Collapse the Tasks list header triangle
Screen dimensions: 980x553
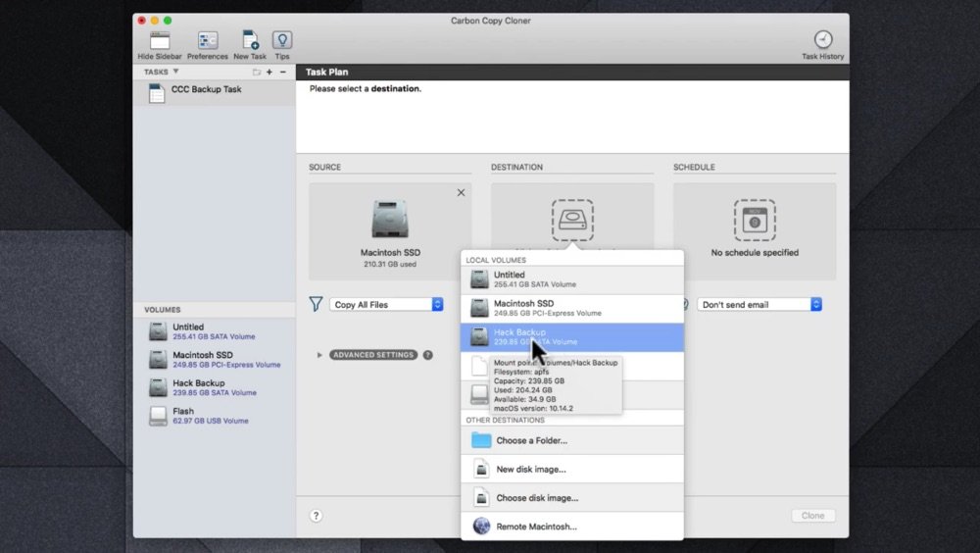tap(175, 72)
